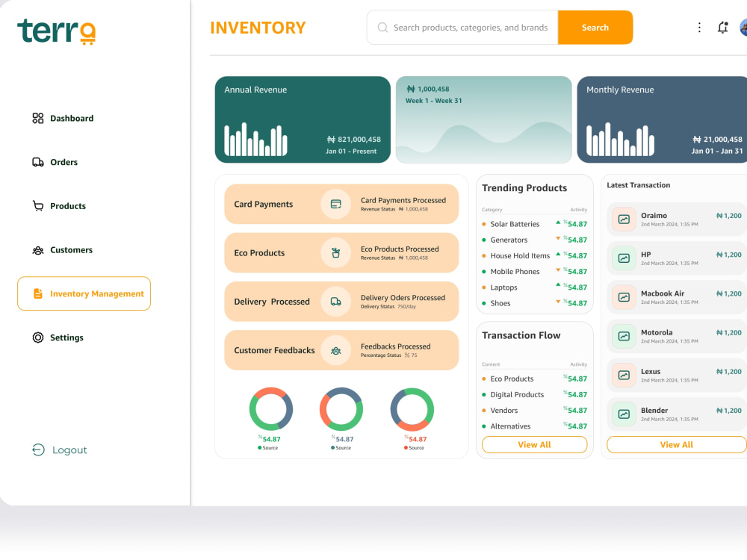
Task: Select Delivery Oders Processed text
Action: tap(403, 298)
